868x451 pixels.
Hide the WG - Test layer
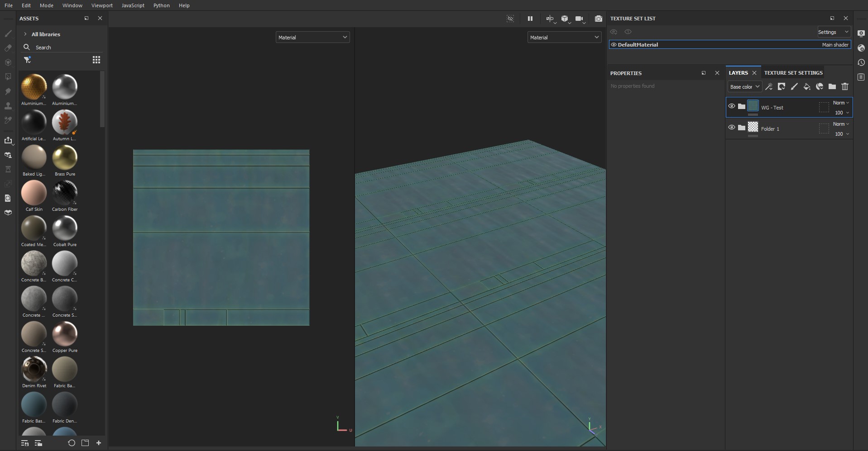tap(732, 106)
